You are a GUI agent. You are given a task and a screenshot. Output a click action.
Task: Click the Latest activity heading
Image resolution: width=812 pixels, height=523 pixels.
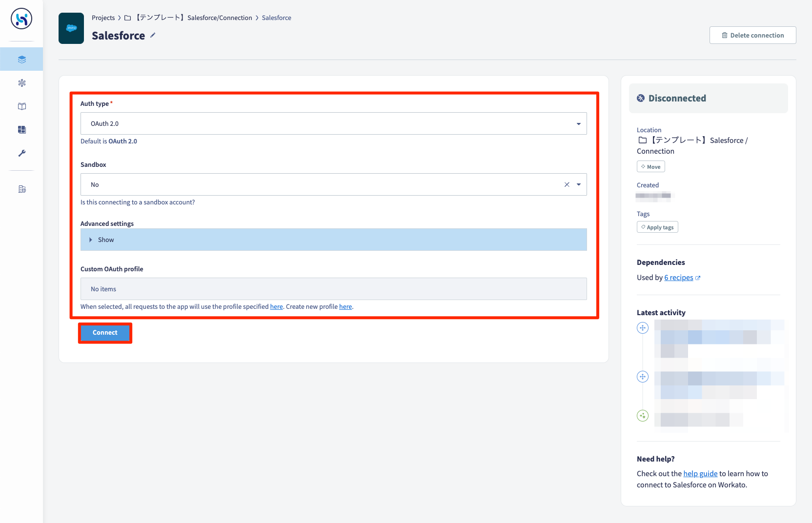[661, 313]
